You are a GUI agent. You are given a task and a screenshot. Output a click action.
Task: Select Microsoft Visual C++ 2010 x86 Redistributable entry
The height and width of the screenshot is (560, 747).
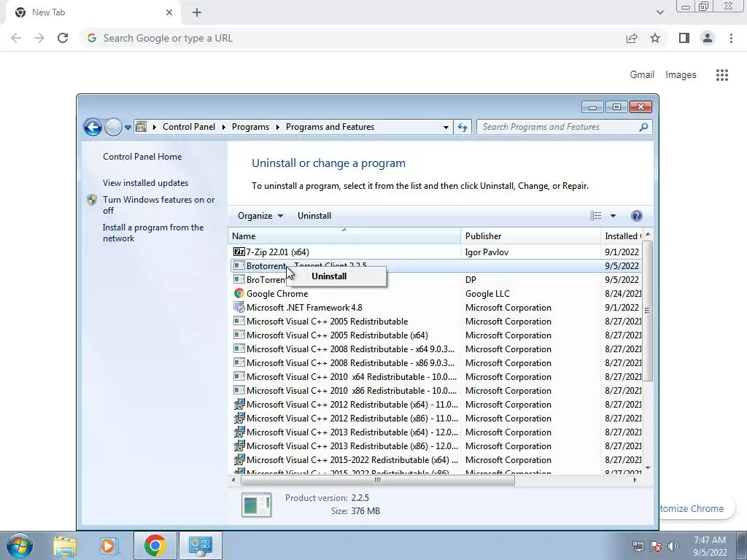coord(435,391)
